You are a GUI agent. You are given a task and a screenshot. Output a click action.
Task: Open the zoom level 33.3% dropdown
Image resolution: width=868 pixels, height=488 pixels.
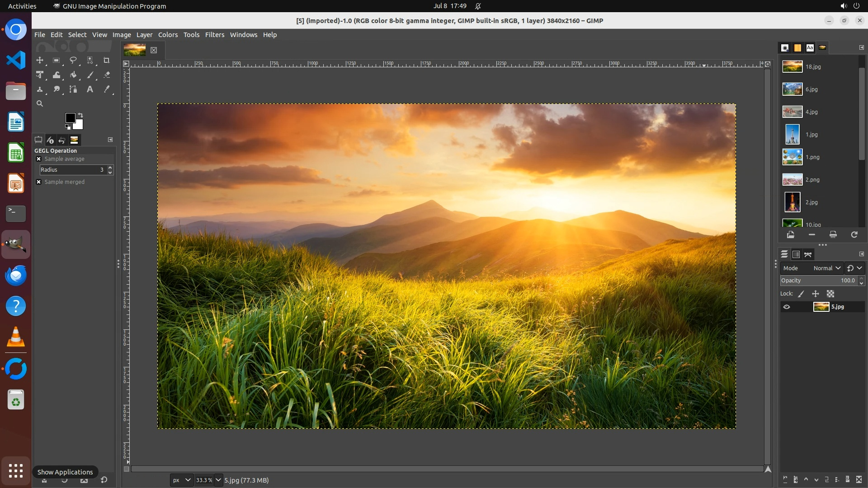(x=218, y=480)
